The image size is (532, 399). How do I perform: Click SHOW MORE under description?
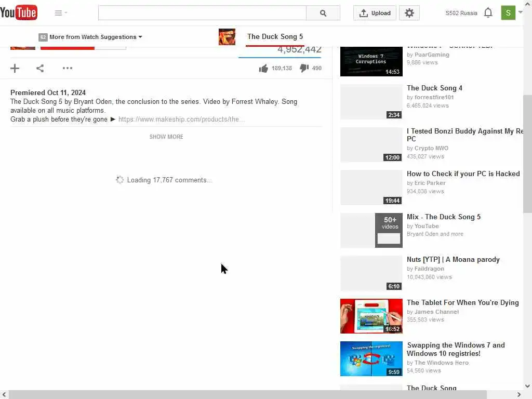166,137
